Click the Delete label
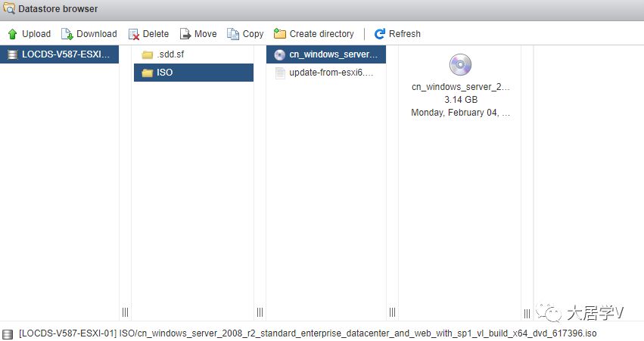The height and width of the screenshot is (341, 644). point(156,34)
